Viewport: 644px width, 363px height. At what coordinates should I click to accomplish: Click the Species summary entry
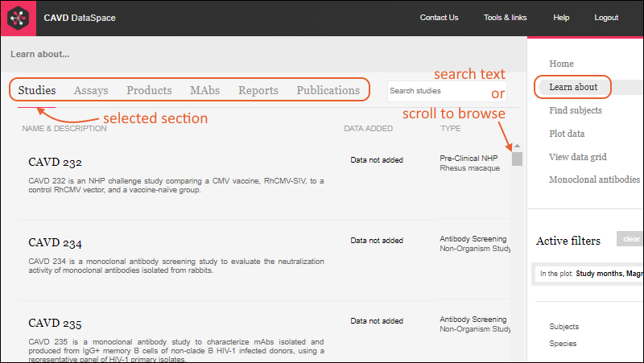563,344
